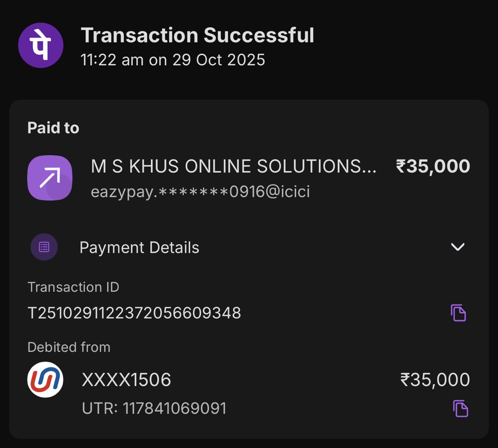Tap the Union Bank logo icon
Screen dimensions: 498x448
pos(45,380)
